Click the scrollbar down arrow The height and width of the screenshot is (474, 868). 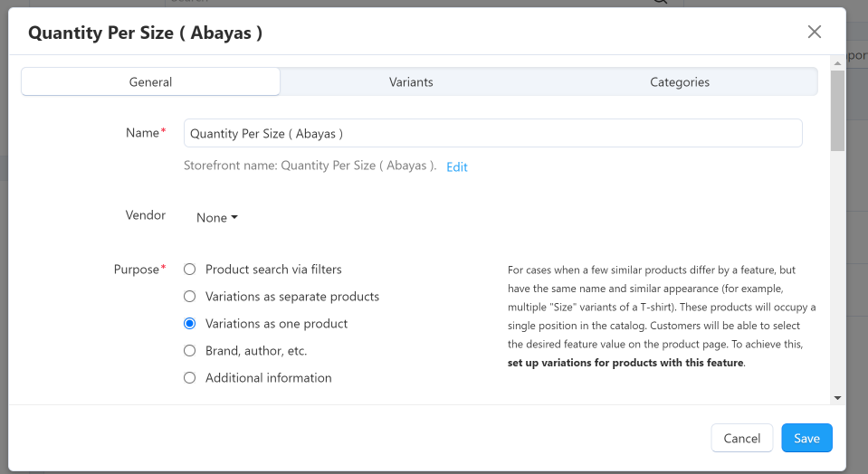coord(837,398)
